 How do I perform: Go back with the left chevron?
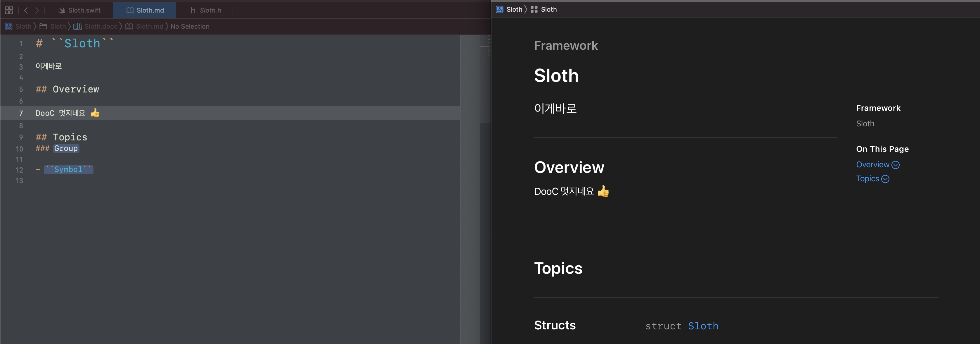(26, 10)
